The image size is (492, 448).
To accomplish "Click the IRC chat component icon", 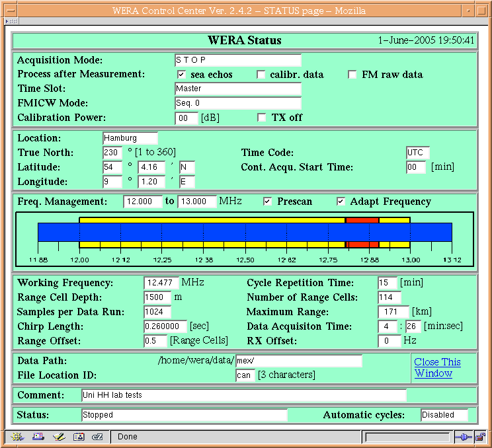I will point(97,436).
